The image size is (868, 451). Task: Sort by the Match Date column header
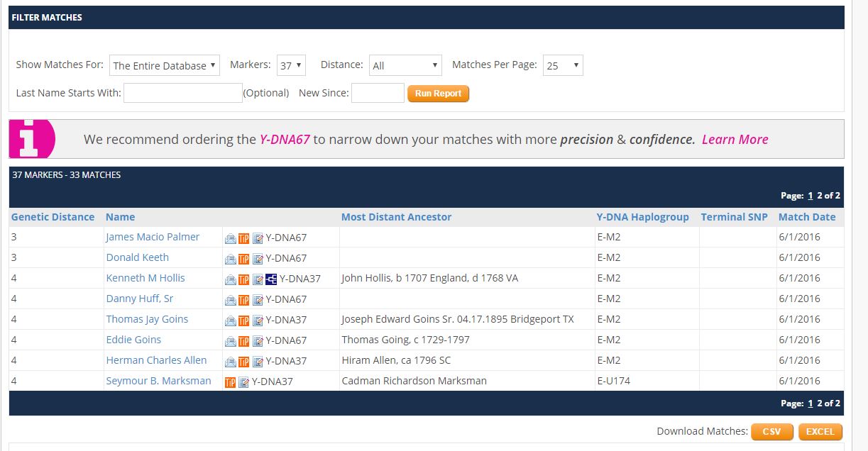point(807,217)
